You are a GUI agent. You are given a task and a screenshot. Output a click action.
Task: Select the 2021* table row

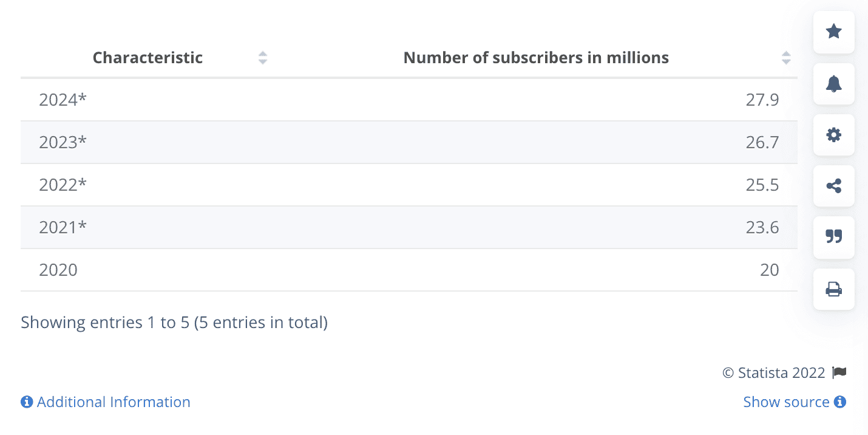click(409, 227)
